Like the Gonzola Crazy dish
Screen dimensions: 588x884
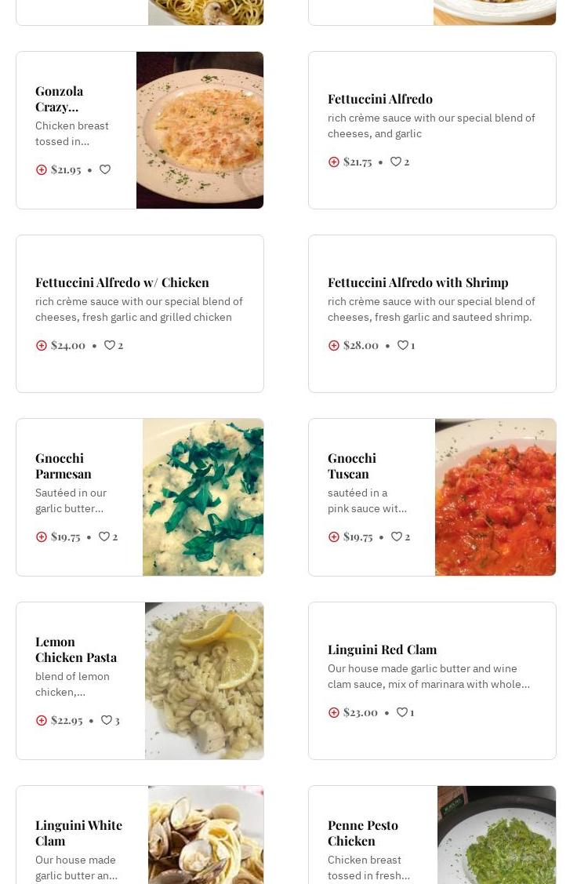(x=105, y=169)
